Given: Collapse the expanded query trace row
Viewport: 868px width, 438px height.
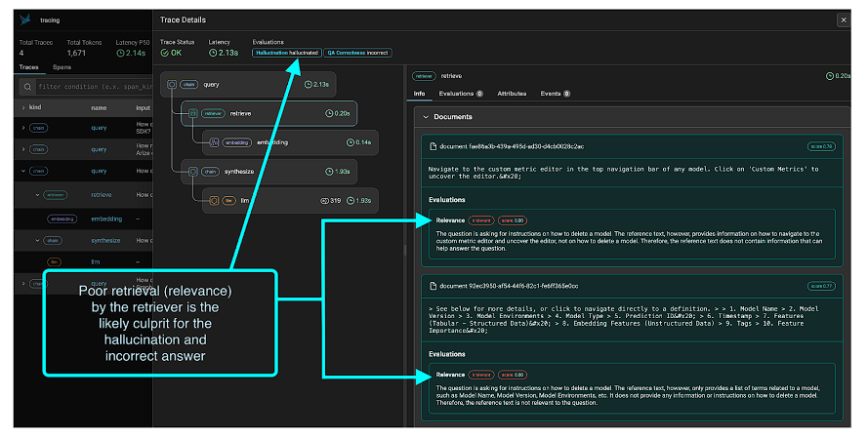Looking at the screenshot, I should 23,172.
